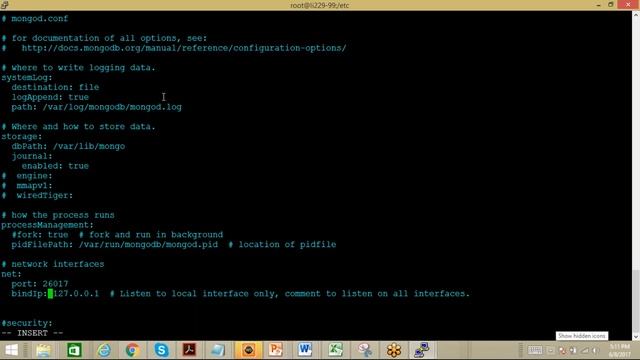
Task: Click the log path '/var/log/mongodb/mongod.log'
Action: point(112,107)
